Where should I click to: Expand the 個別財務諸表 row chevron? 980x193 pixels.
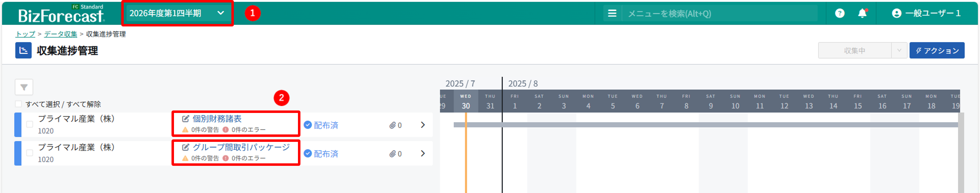pyautogui.click(x=423, y=125)
